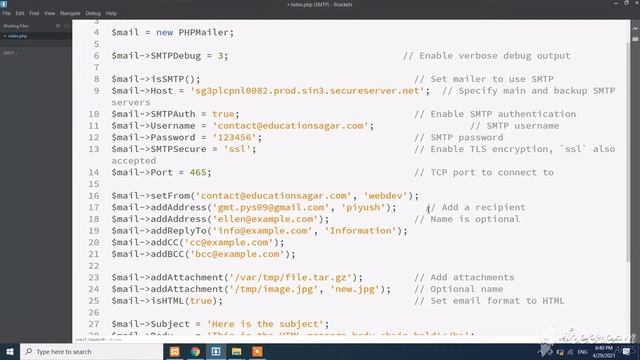
Task: Click line number 23 in gutter
Action: (x=94, y=277)
